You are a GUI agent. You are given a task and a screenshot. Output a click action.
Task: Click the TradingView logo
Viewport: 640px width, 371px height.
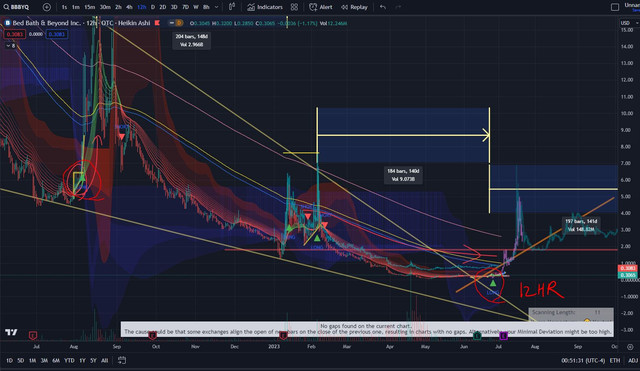click(x=11, y=332)
